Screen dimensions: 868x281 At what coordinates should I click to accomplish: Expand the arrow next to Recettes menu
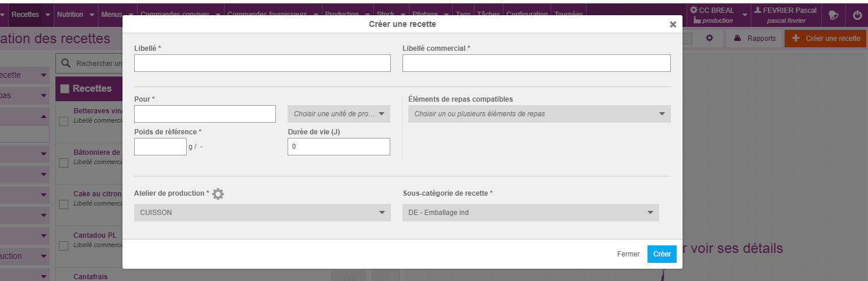click(47, 15)
